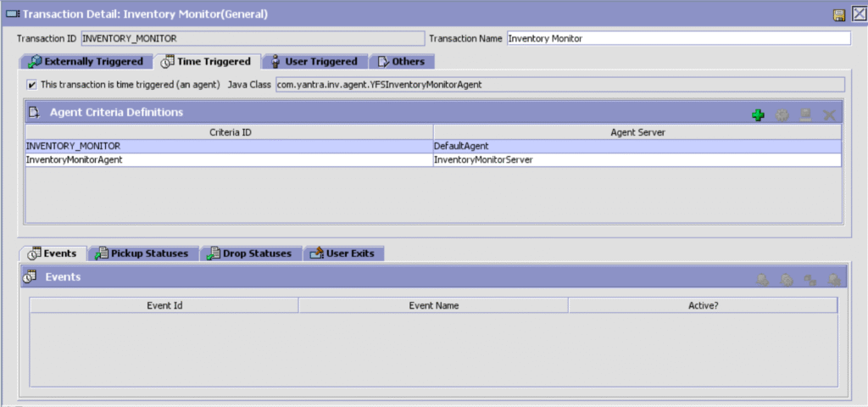Click the save floppy disk icon
Viewport: 868px width, 407px height.
(838, 14)
